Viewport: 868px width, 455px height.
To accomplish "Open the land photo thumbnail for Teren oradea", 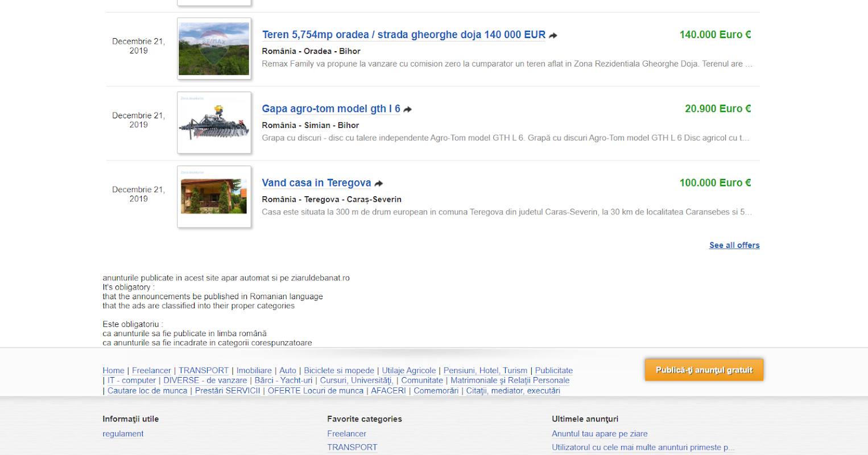I will (x=214, y=48).
